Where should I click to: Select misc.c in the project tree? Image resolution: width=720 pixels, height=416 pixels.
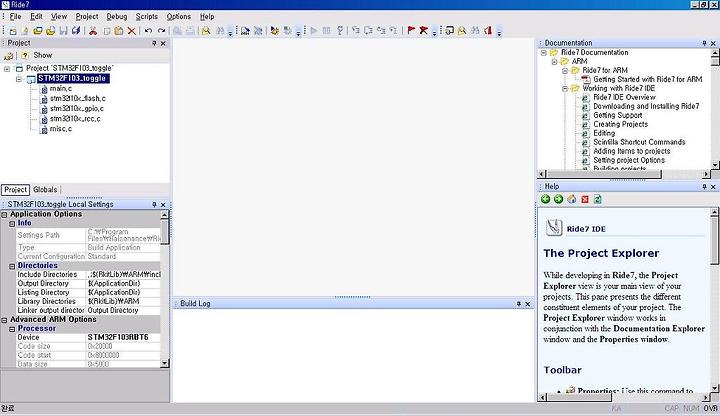(61, 129)
